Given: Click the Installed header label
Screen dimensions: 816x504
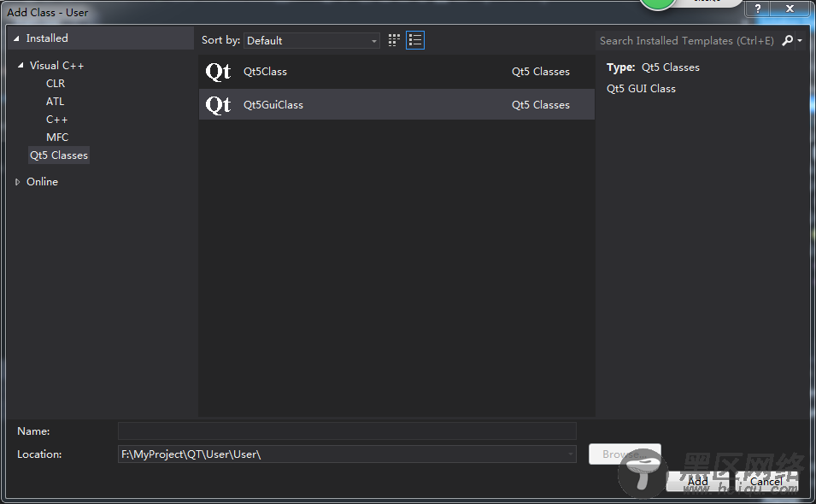Looking at the screenshot, I should [x=47, y=38].
